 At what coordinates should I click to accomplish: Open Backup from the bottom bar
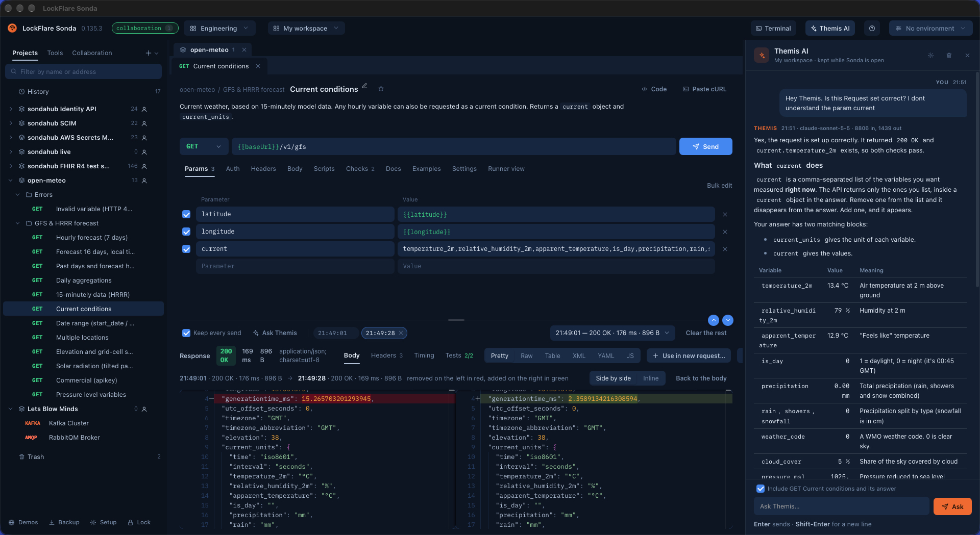(x=64, y=522)
